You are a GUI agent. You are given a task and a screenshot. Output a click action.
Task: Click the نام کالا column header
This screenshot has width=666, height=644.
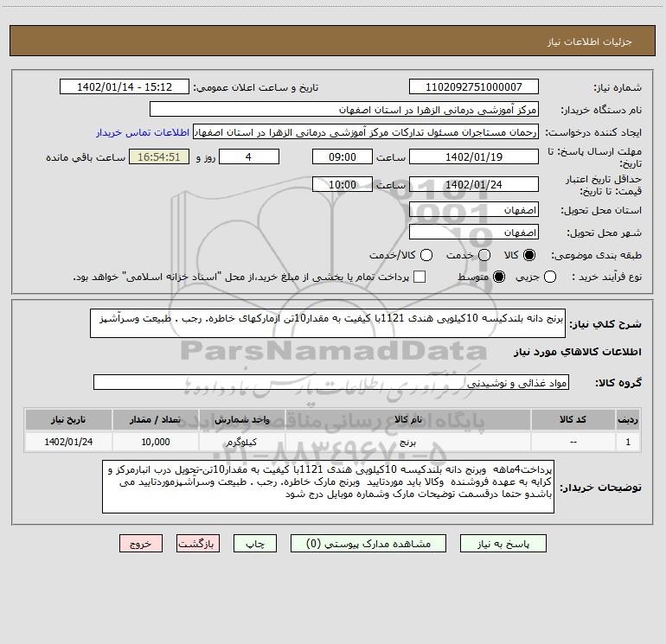(407, 419)
